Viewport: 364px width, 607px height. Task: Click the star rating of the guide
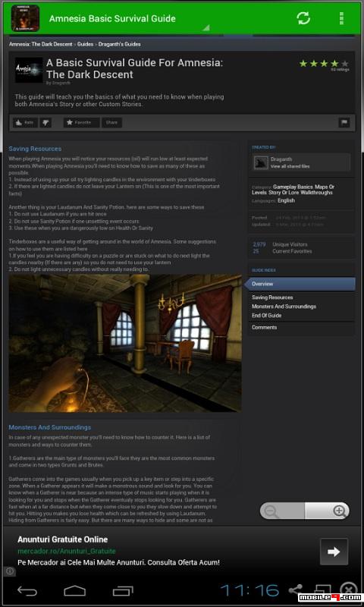tap(324, 64)
